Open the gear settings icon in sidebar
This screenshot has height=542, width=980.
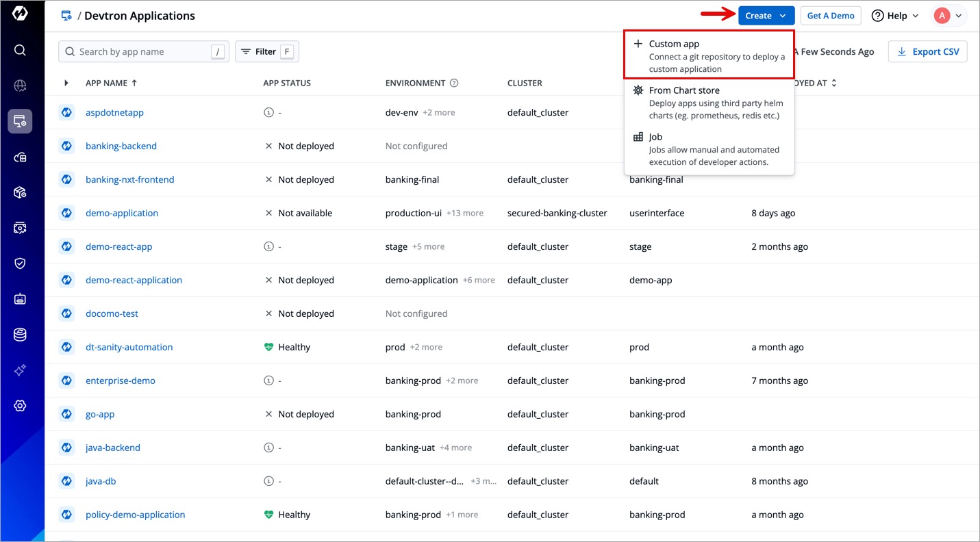click(x=20, y=406)
